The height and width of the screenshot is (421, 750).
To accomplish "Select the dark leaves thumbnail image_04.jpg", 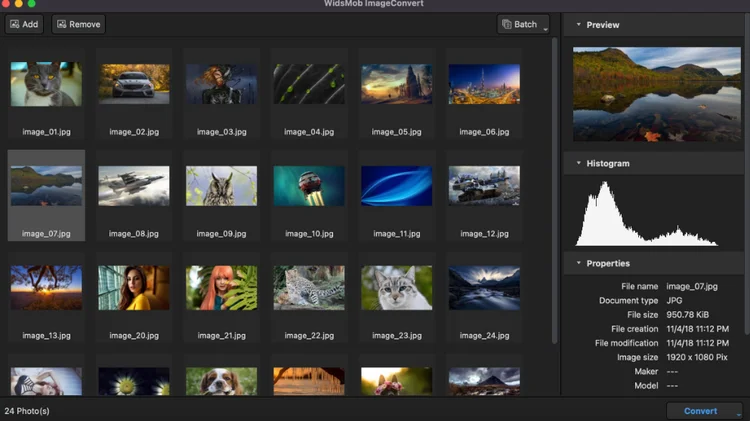I will pyautogui.click(x=309, y=84).
